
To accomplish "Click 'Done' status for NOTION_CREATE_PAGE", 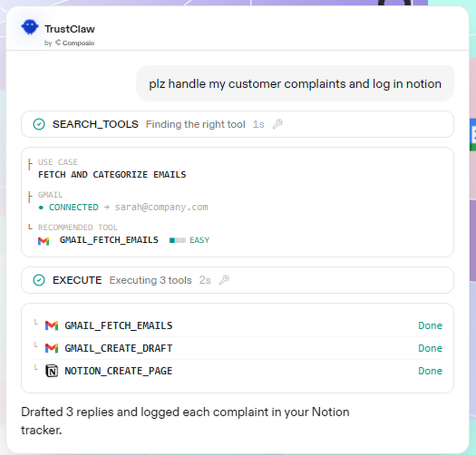I will point(430,371).
